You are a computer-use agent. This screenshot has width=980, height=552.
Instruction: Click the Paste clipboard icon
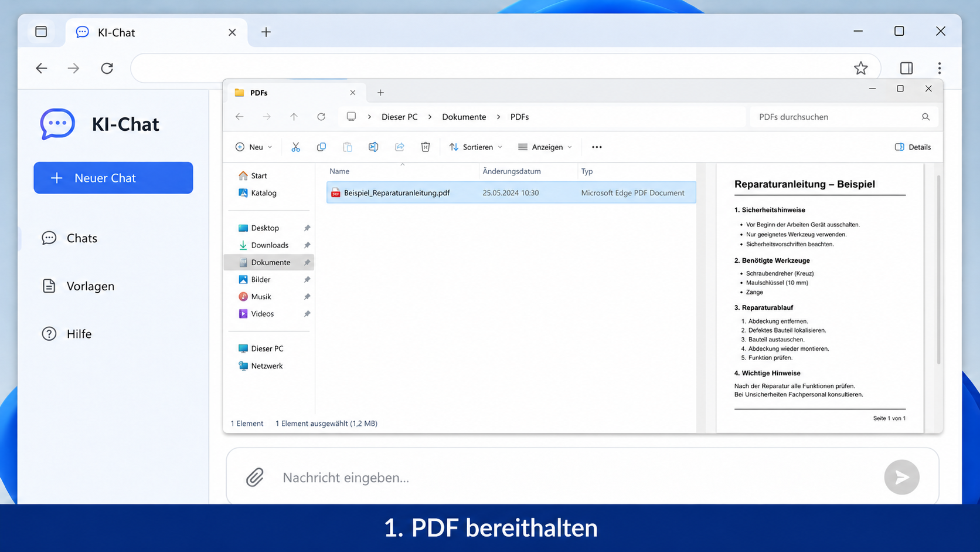[x=348, y=147]
